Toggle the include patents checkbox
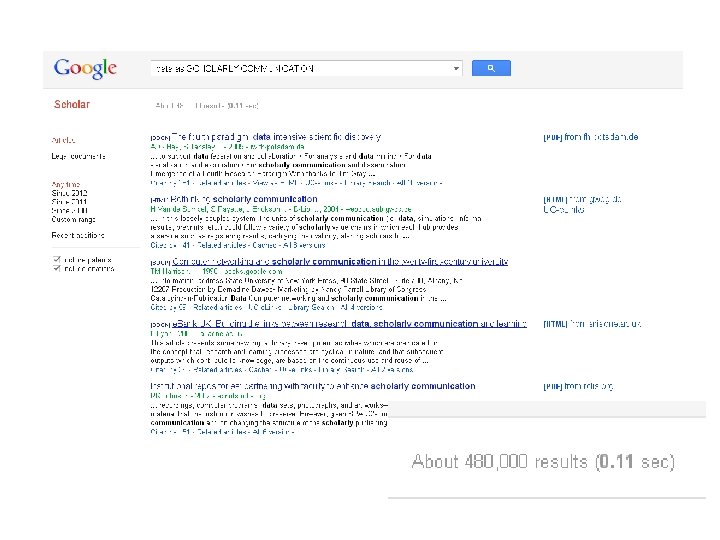Screen dimensions: 720x540 point(56,259)
